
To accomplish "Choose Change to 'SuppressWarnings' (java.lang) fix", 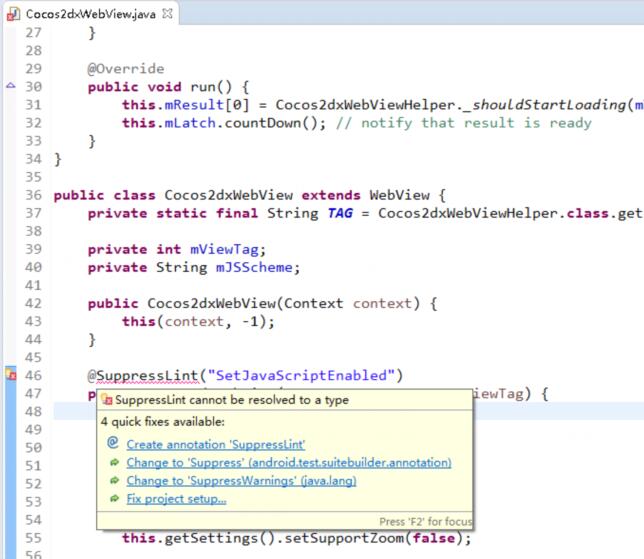I will point(242,481).
